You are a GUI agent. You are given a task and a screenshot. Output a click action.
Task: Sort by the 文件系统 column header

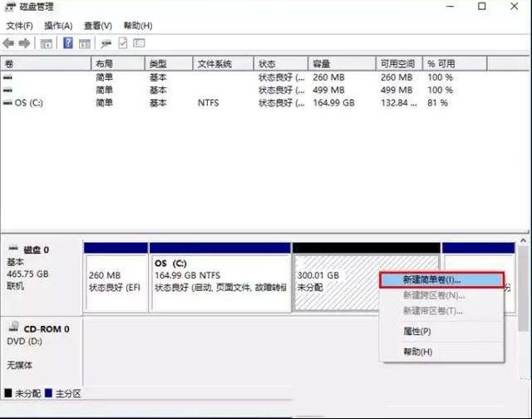tap(224, 64)
